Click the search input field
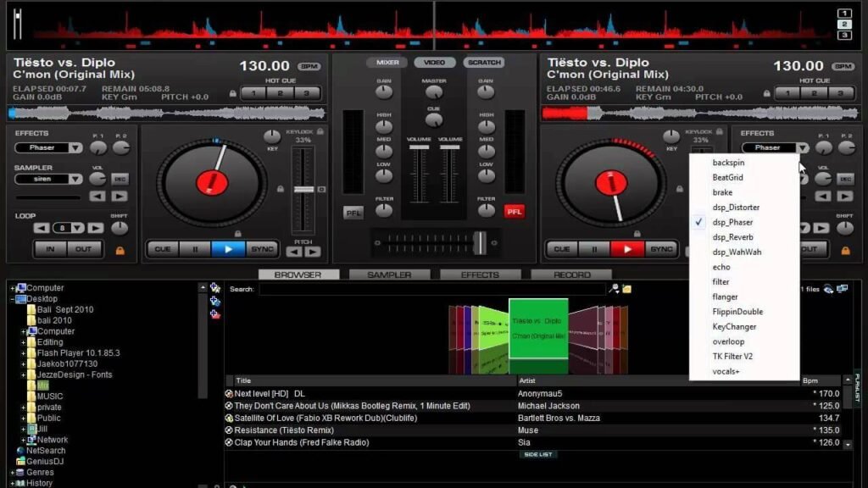This screenshot has width=868, height=488. [x=431, y=289]
